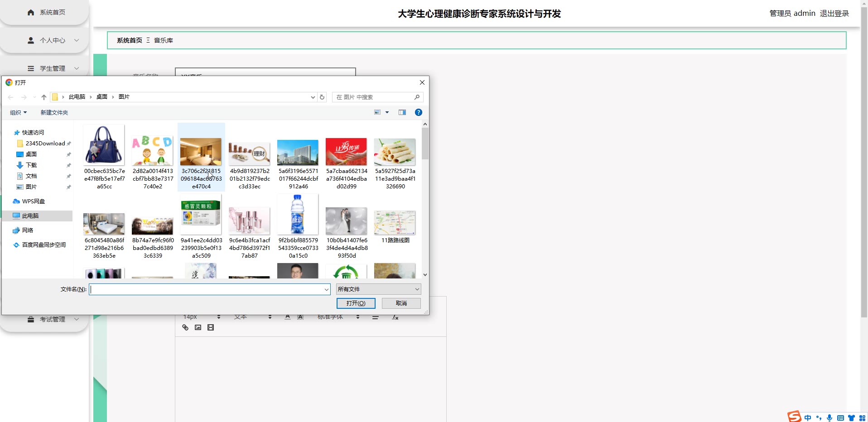Click the 打开(O) button
Viewport: 868px width, 422px height.
coord(356,303)
